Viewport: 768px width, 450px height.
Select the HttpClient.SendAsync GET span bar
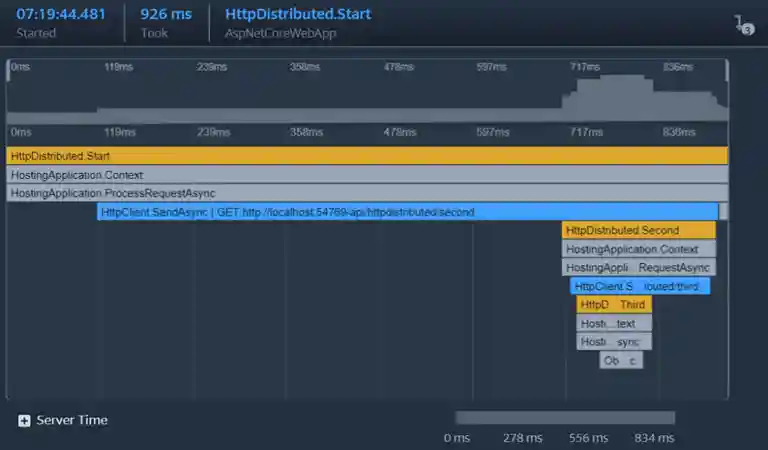coord(407,212)
